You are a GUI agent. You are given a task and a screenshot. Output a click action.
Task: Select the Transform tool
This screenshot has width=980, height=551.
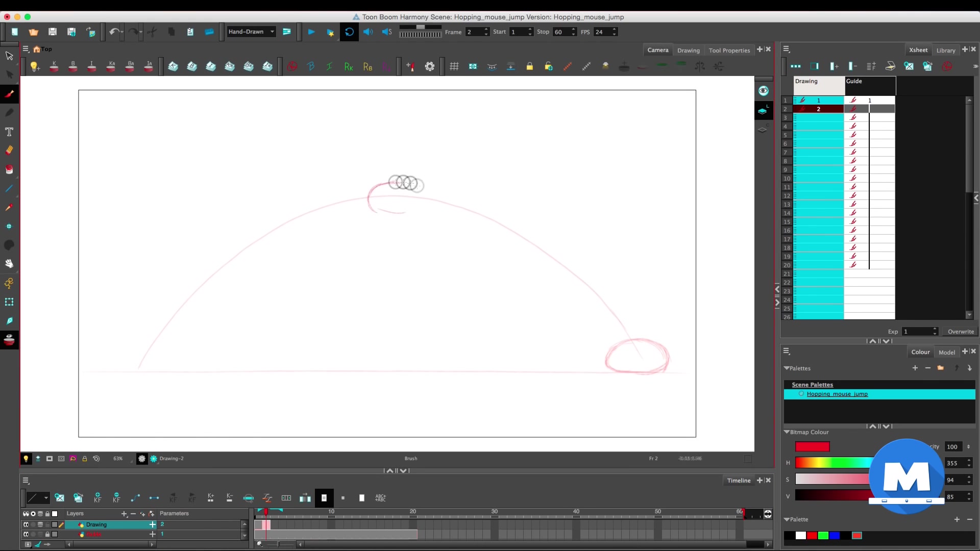point(9,302)
